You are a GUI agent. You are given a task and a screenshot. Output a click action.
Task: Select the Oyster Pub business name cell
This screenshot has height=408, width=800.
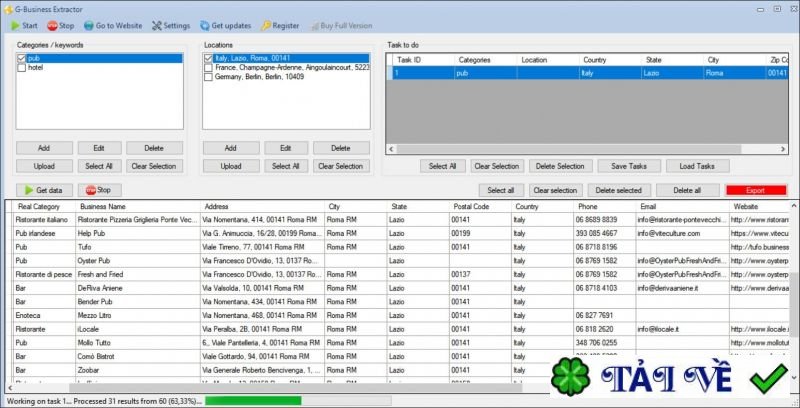coord(137,261)
